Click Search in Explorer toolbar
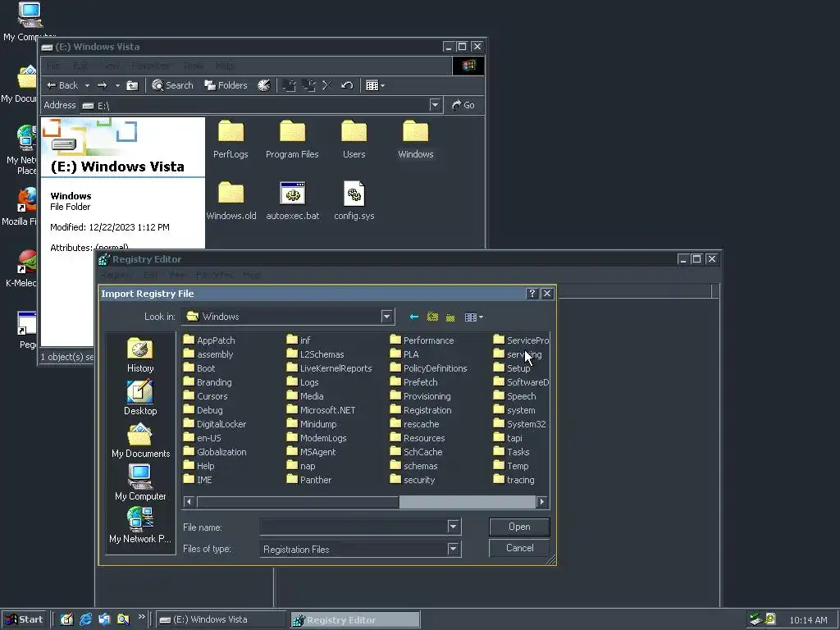The width and height of the screenshot is (840, 630). [x=172, y=85]
